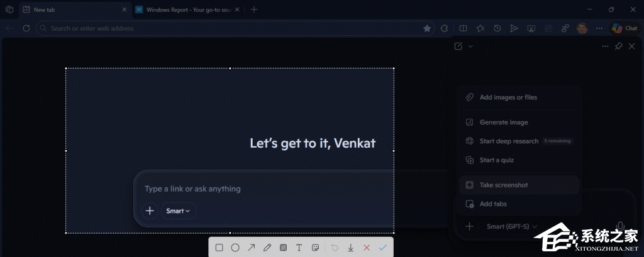Reload the page with refresh icon
Viewport: 644px width, 257px height.
26,28
